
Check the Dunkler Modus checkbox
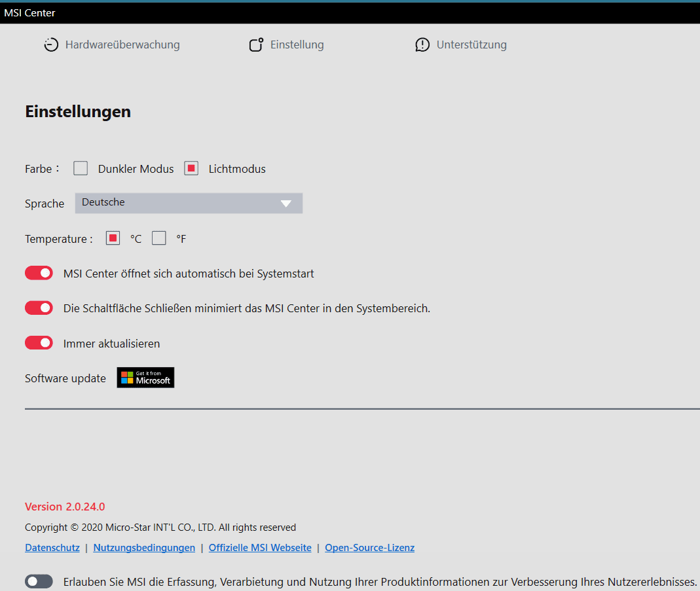point(81,168)
